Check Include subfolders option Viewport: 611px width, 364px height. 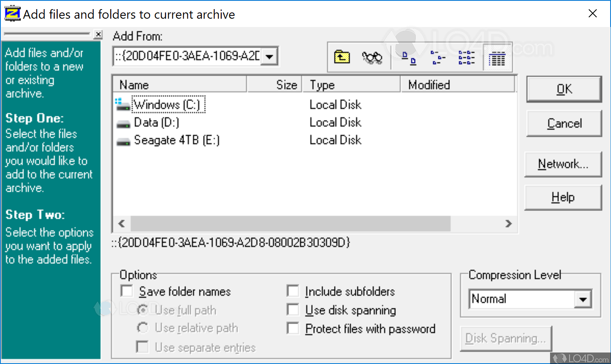click(x=293, y=291)
